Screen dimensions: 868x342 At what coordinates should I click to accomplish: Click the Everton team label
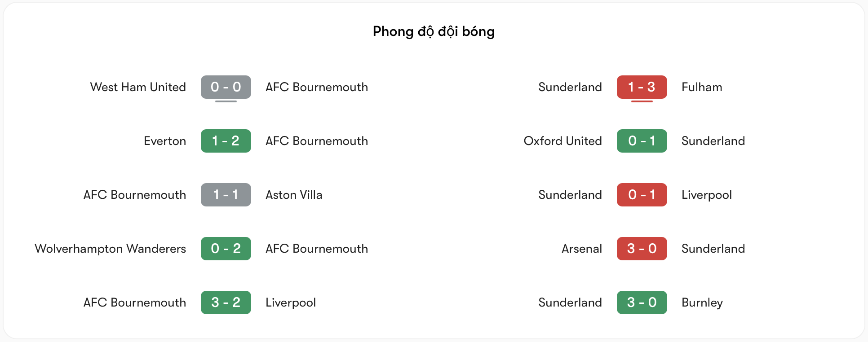click(165, 141)
